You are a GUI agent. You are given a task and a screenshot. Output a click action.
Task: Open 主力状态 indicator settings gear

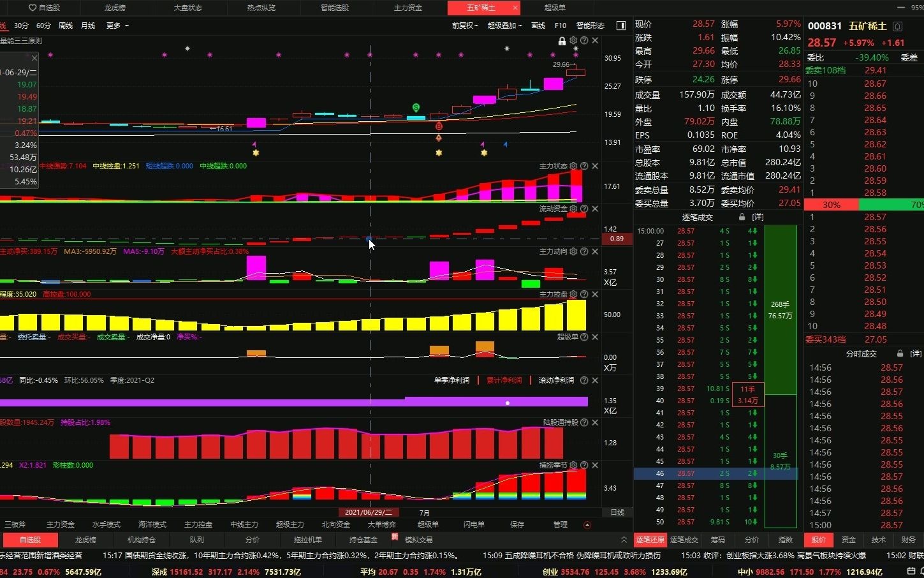click(573, 166)
